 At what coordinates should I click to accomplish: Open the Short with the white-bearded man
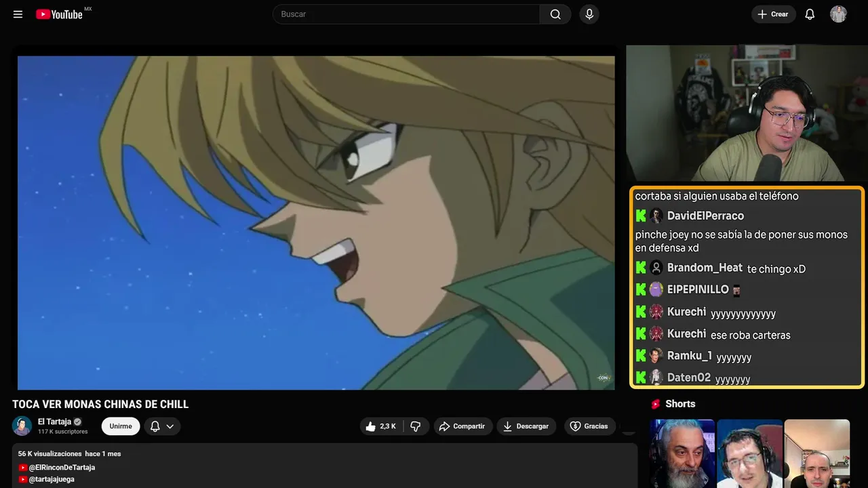682,453
